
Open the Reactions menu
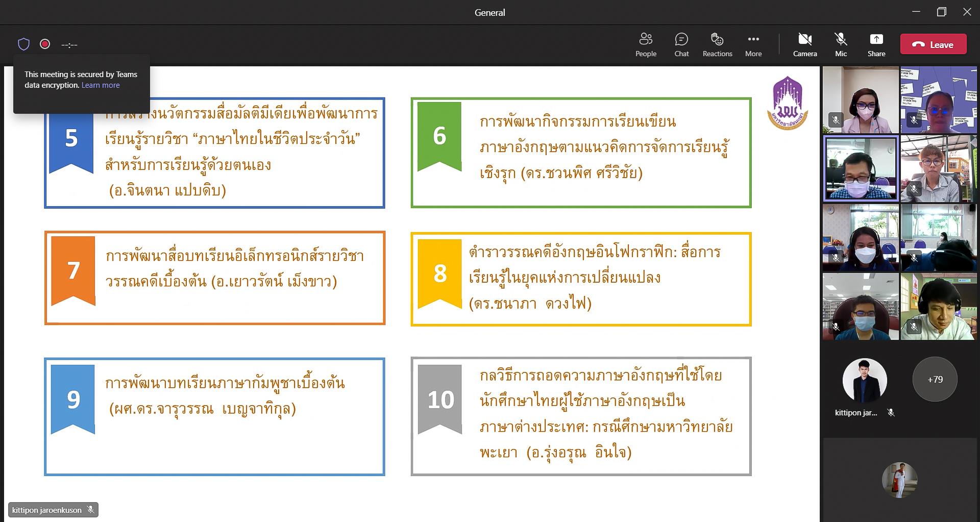click(717, 44)
